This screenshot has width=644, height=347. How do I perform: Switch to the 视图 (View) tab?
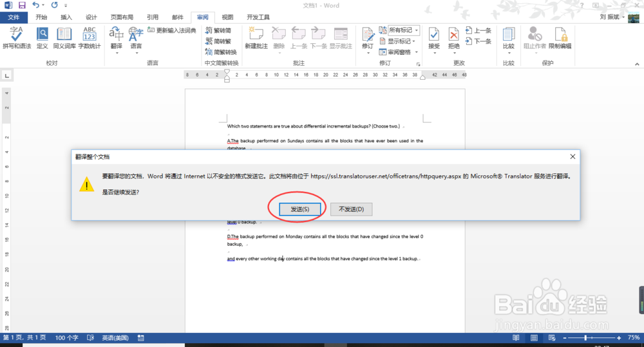227,17
